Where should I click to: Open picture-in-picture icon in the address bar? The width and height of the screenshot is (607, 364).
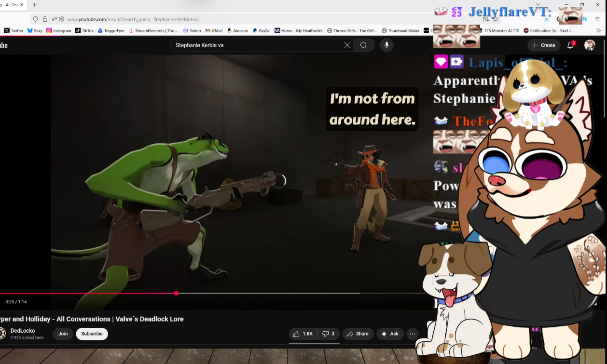tap(486, 19)
